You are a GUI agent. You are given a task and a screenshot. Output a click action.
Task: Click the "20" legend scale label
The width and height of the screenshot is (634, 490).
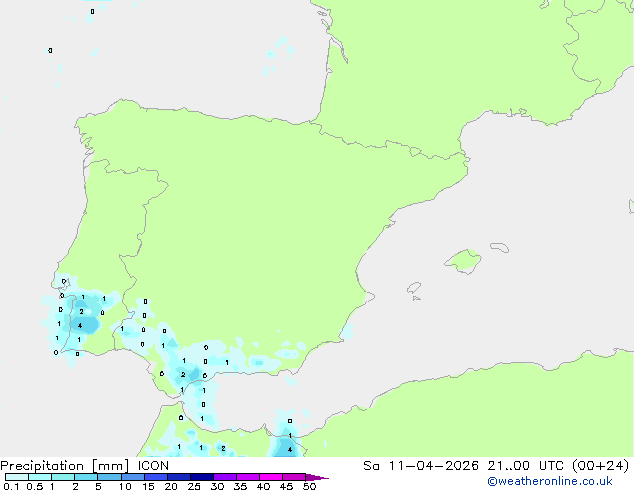[x=171, y=486]
